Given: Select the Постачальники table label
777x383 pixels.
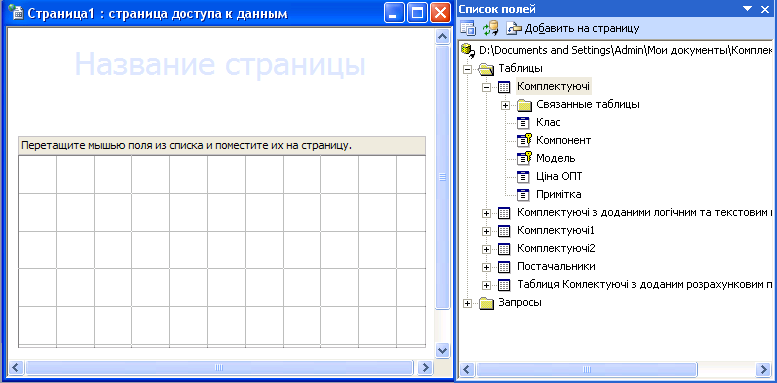Looking at the screenshot, I should [556, 266].
